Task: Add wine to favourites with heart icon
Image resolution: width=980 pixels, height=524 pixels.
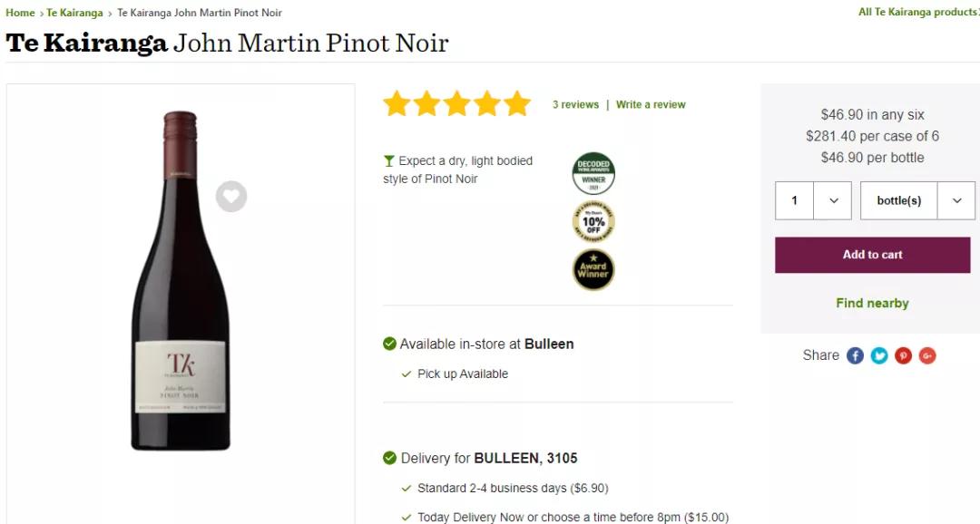Action: pos(231,196)
